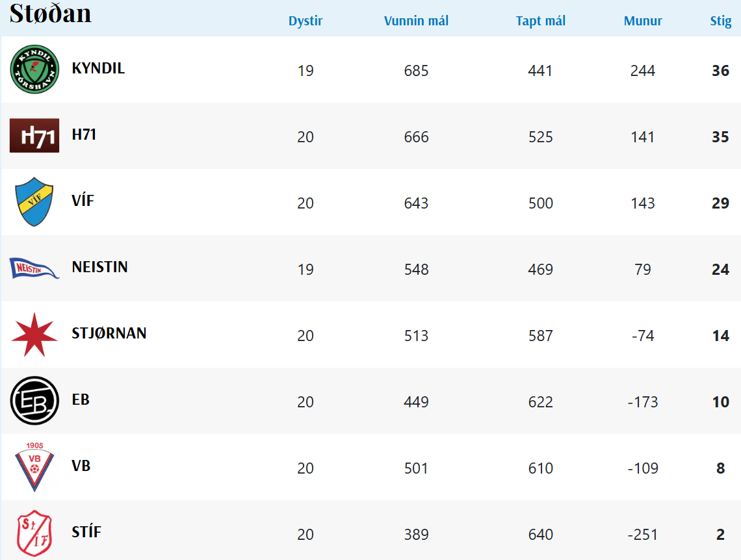Select the H71 team name
741x560 pixels.
[x=84, y=134]
